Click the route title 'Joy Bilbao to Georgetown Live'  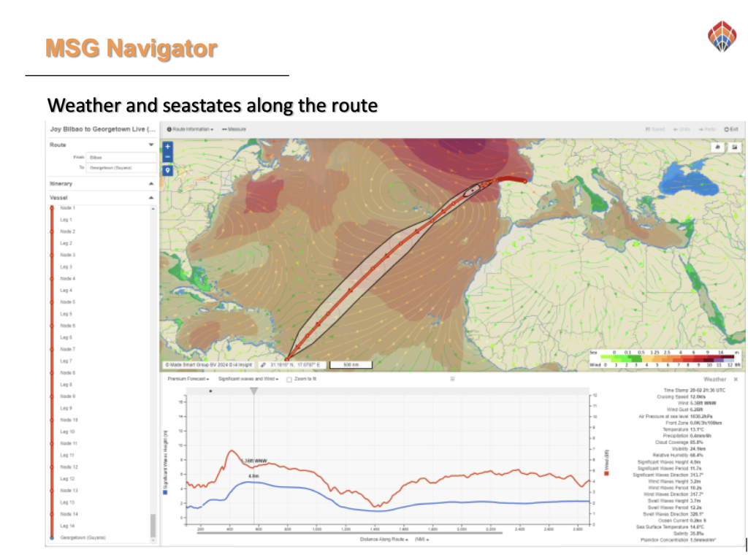click(102, 129)
